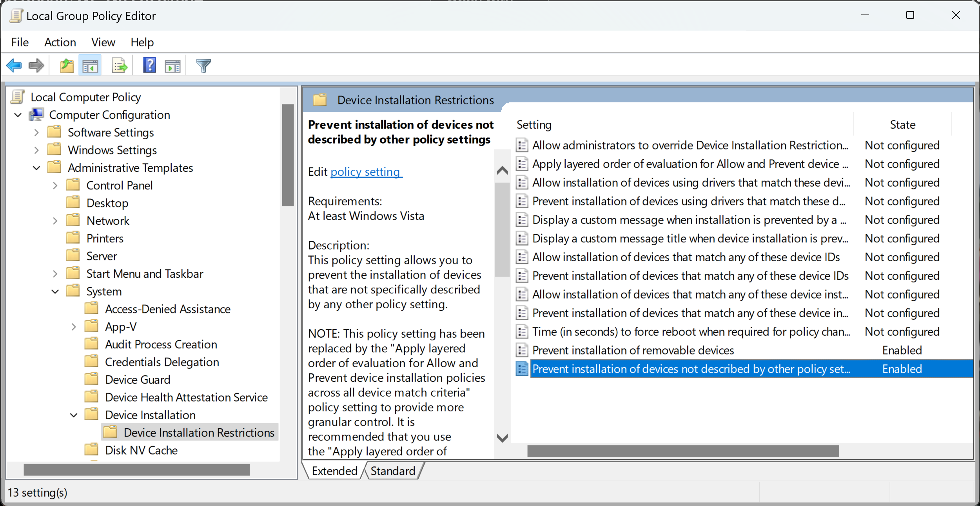The image size is (980, 506).
Task: Select 'Allow installation of devices that match any of these device IDs'
Action: [686, 257]
